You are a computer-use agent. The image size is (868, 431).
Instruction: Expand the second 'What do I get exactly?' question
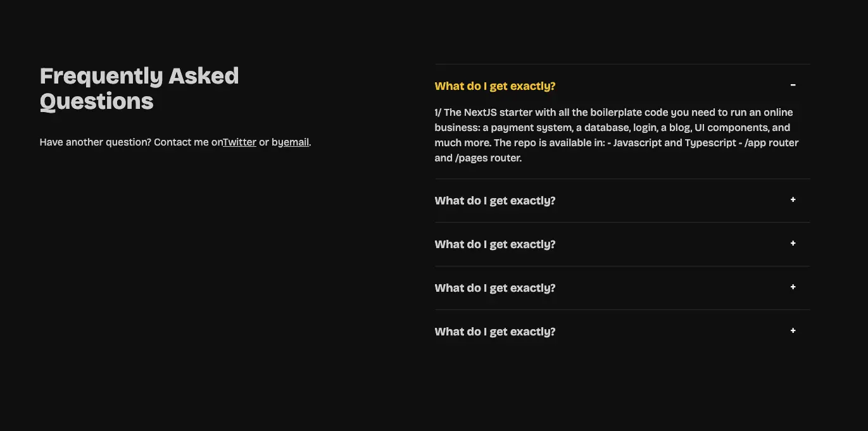(x=622, y=201)
